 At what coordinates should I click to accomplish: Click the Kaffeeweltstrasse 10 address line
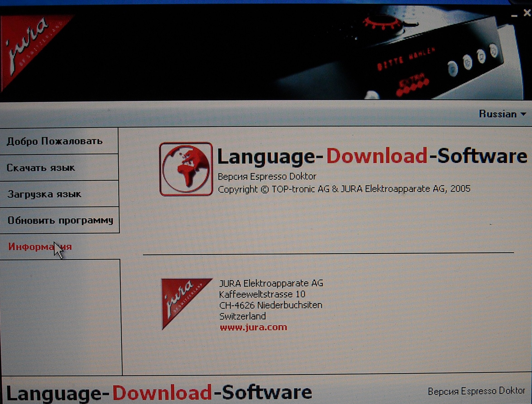pyautogui.click(x=262, y=294)
